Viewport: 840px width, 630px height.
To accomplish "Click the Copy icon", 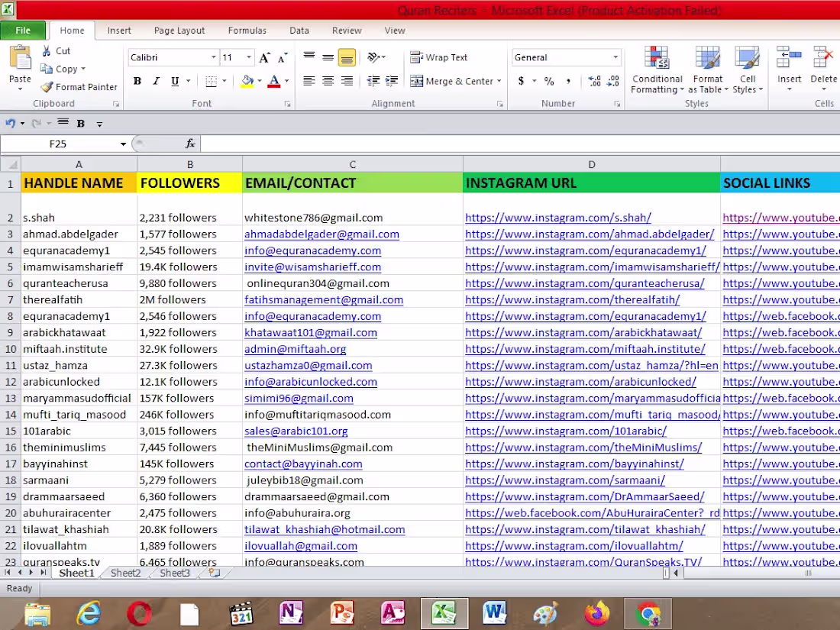I will (x=47, y=69).
